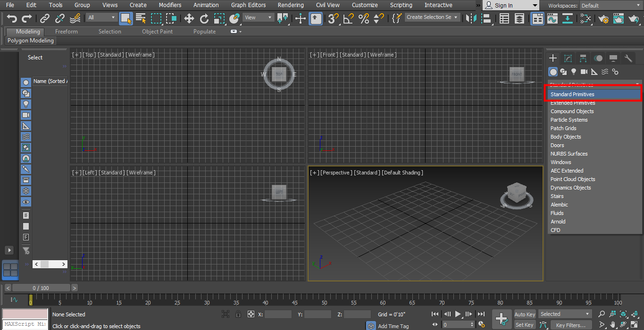The width and height of the screenshot is (644, 330).
Task: Switch to the Freeform ribbon tab
Action: coord(66,31)
